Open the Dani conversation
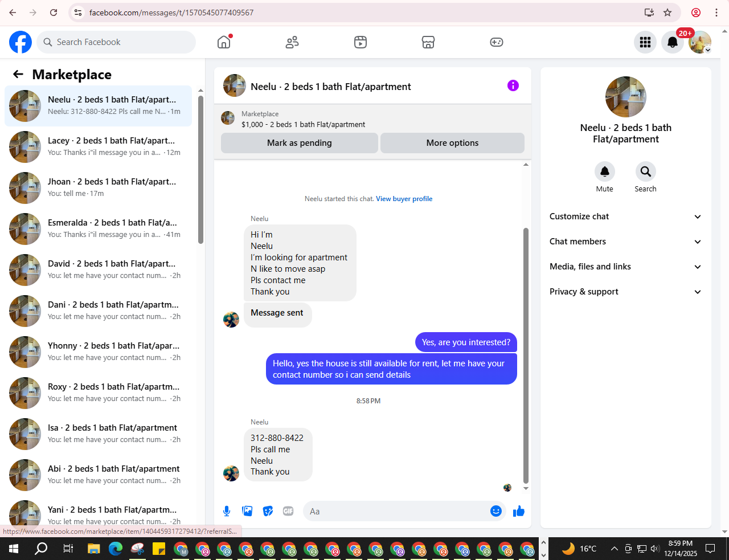Viewport: 729px width, 560px height. point(98,310)
